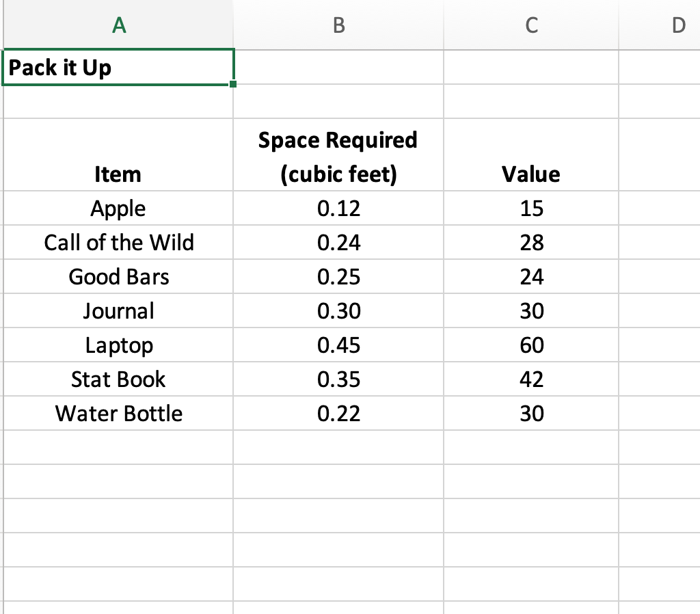Select the 'Apple' cell
Viewport: 700px width, 614px height.
(118, 208)
